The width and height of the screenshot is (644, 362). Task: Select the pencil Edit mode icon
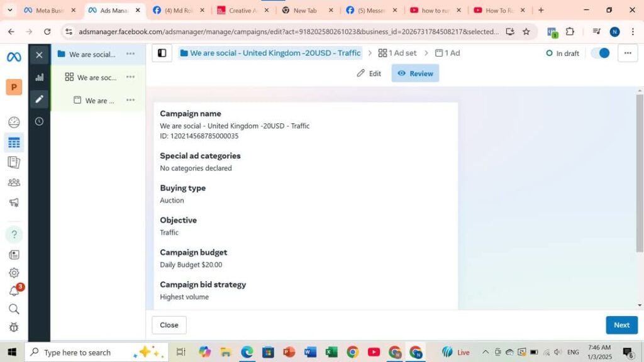[39, 99]
